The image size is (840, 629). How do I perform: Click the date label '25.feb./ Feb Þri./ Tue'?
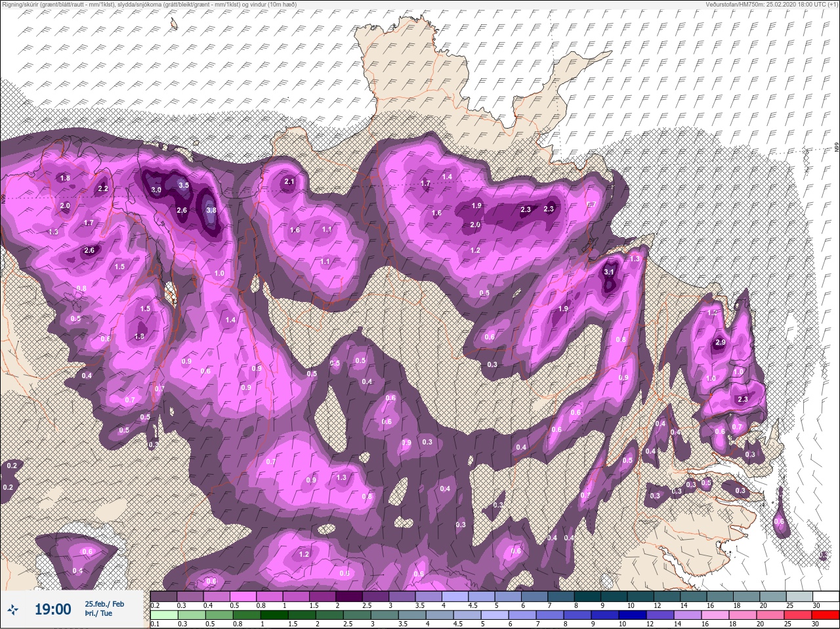(104, 608)
